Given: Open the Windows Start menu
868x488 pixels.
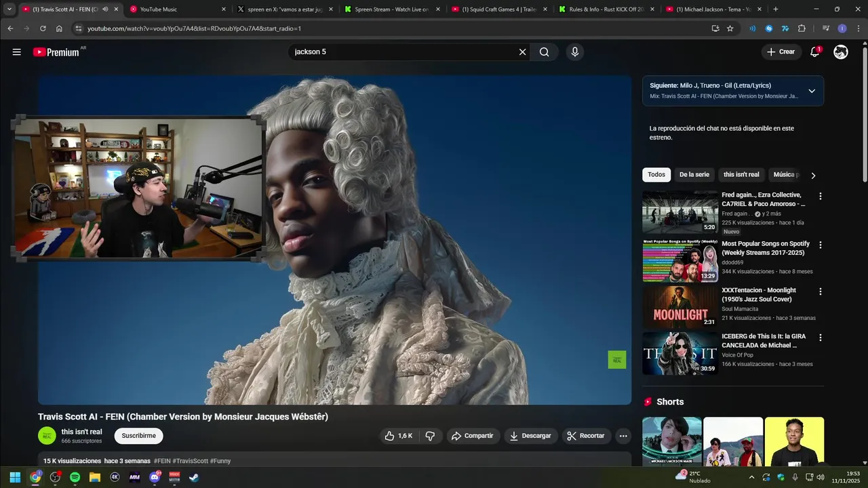Looking at the screenshot, I should pyautogui.click(x=15, y=477).
